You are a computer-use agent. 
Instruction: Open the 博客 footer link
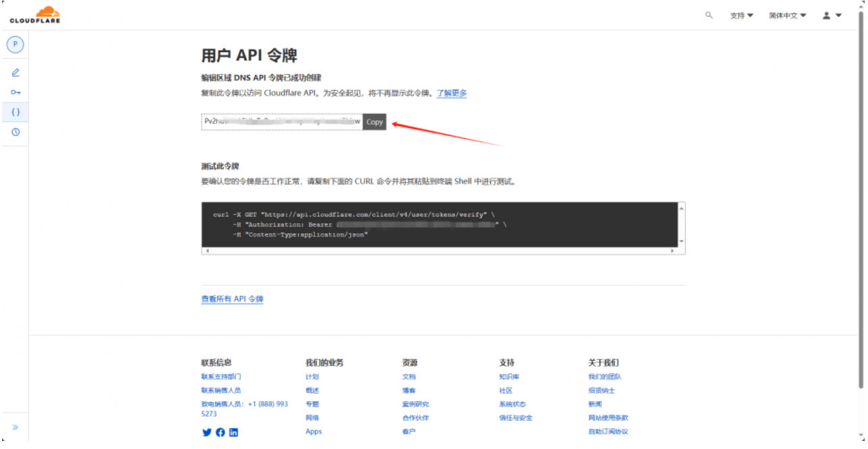point(409,390)
